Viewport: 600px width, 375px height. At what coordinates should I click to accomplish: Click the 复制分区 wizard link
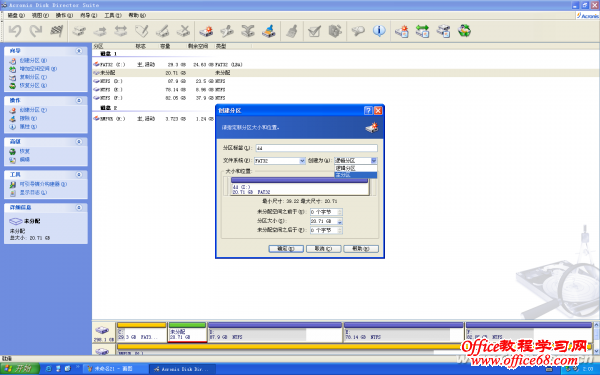coord(33,77)
